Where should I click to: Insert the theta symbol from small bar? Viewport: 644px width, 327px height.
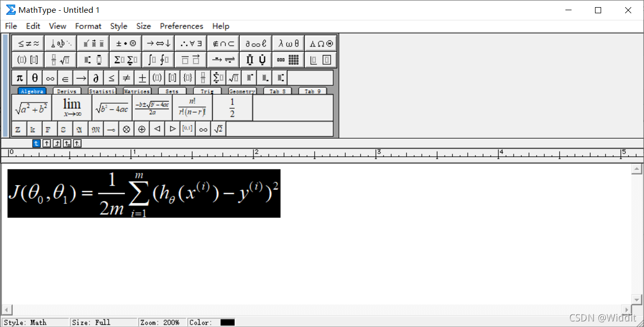pyautogui.click(x=35, y=78)
